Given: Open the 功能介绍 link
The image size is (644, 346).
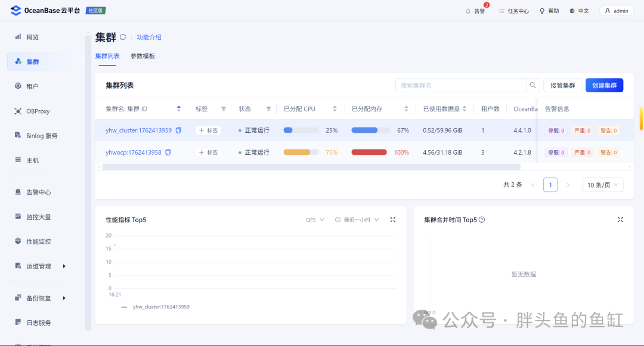Looking at the screenshot, I should [x=149, y=38].
